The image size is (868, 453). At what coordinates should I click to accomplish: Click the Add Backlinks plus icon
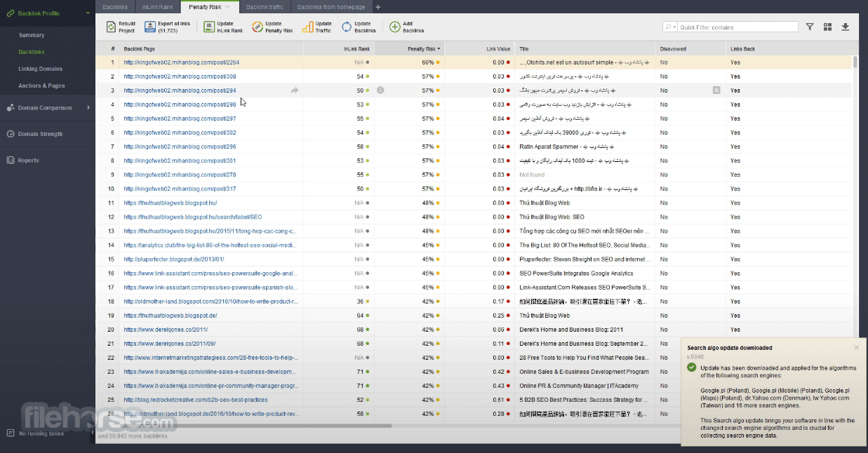(x=395, y=27)
